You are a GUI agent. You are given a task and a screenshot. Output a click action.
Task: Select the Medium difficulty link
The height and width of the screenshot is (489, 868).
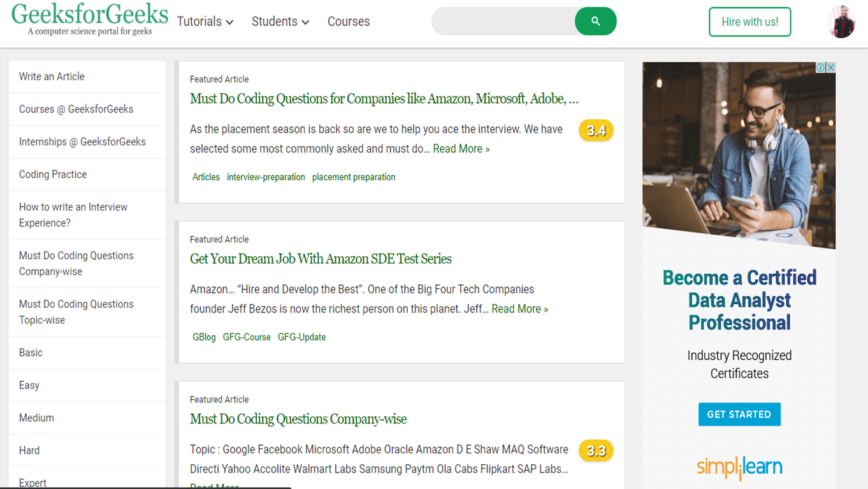click(x=87, y=418)
